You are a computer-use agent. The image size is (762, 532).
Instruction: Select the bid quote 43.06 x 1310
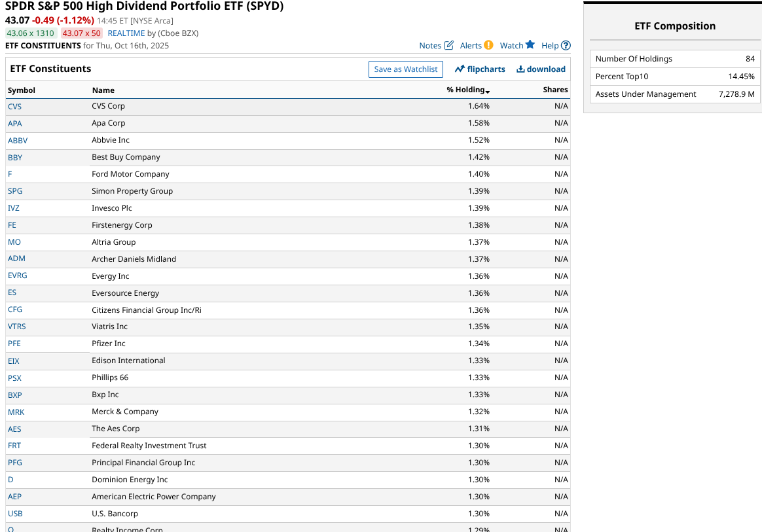31,33
